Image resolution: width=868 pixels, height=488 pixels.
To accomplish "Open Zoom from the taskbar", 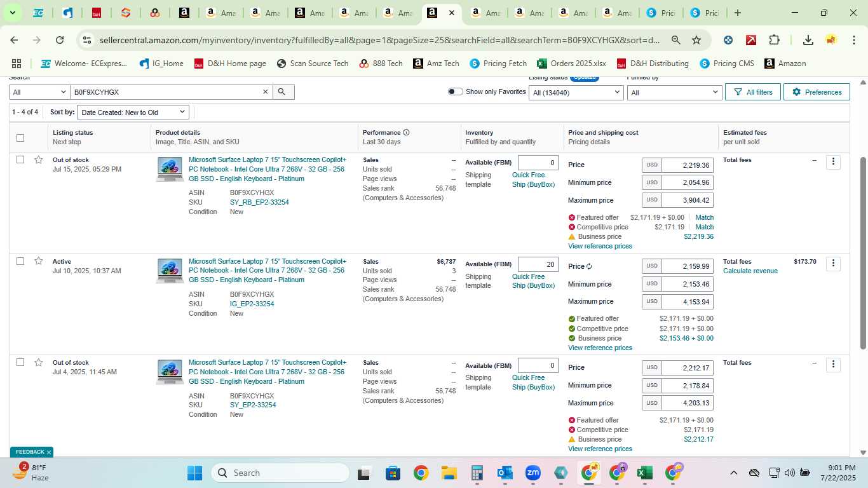I will [x=533, y=473].
